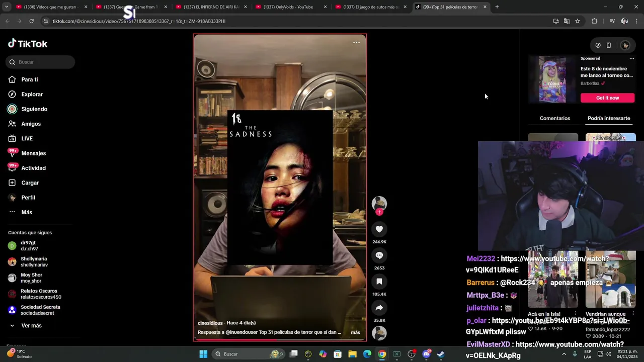Open the spinning sound disc icon
This screenshot has width=644, height=362.
click(x=379, y=333)
